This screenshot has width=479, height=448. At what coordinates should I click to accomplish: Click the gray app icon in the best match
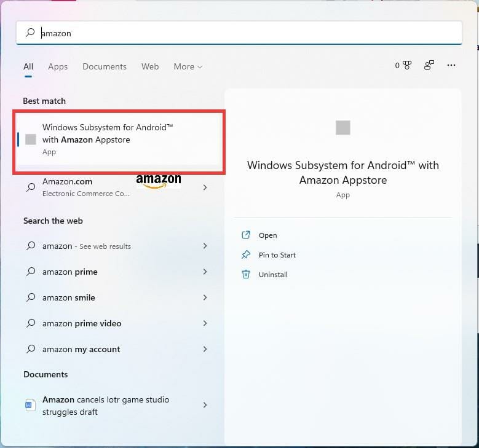tap(31, 140)
